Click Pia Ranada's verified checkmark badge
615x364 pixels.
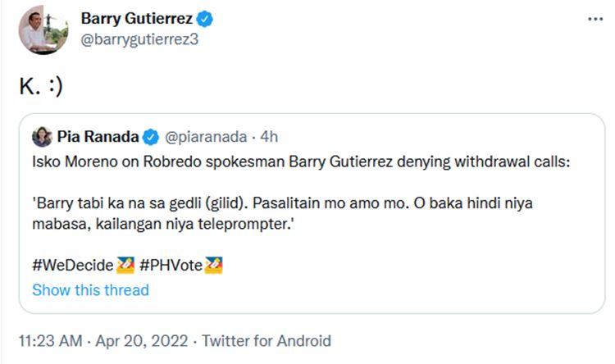pyautogui.click(x=151, y=135)
